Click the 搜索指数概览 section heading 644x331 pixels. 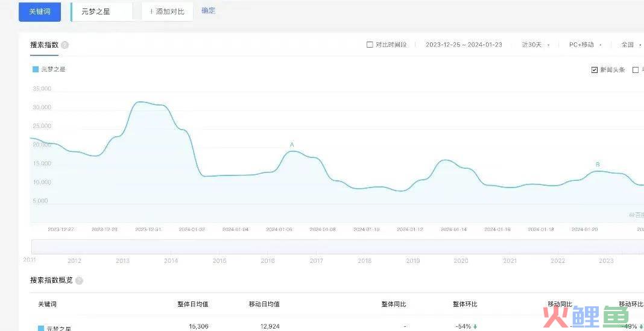point(51,280)
